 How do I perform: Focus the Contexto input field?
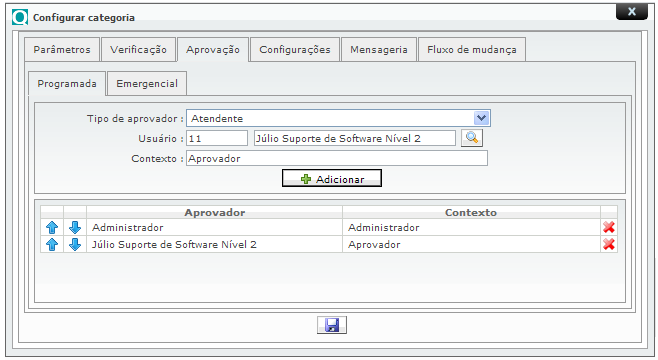[x=337, y=158]
